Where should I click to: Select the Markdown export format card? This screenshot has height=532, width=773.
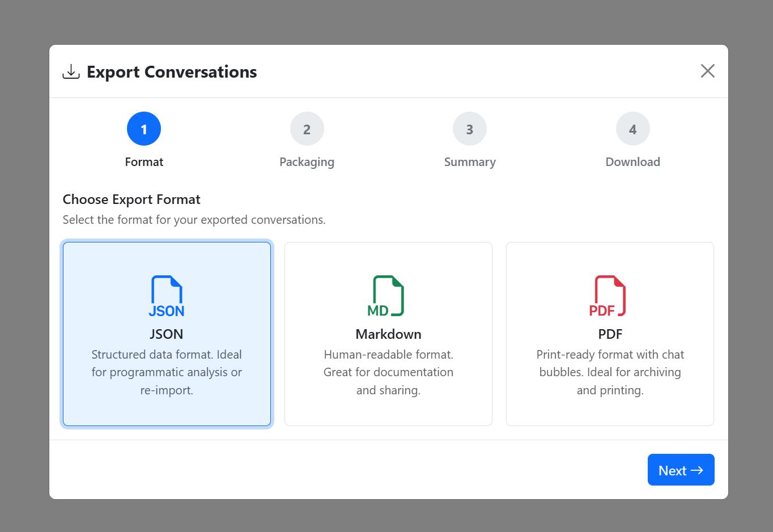(388, 334)
